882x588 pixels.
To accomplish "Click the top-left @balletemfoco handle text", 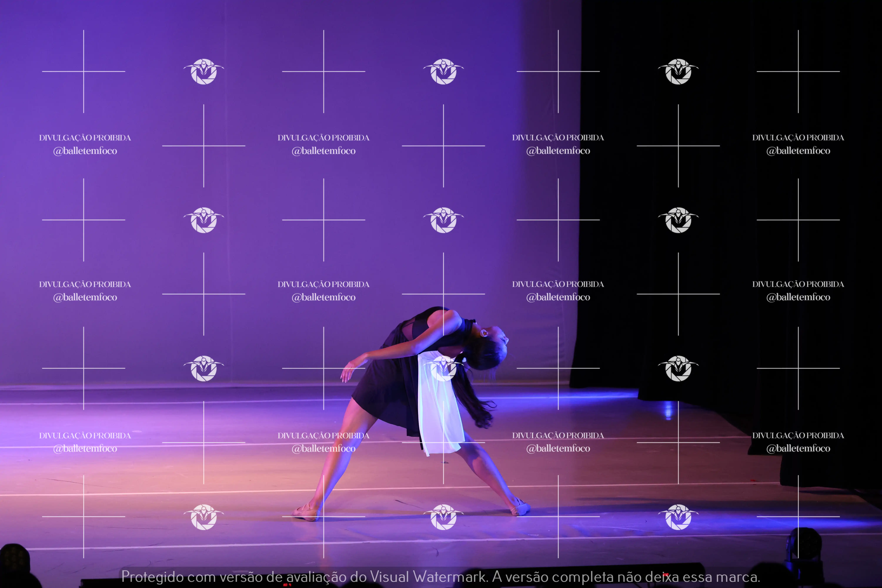I will pos(85,151).
